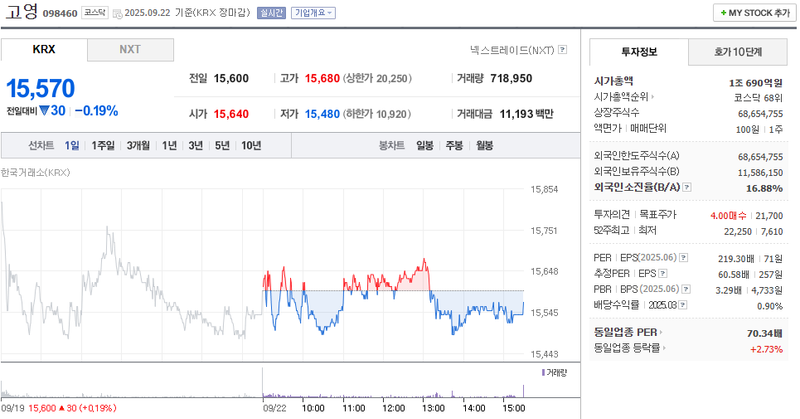800x419 pixels.
Task: Select the 3년 line chart period
Action: (196, 146)
